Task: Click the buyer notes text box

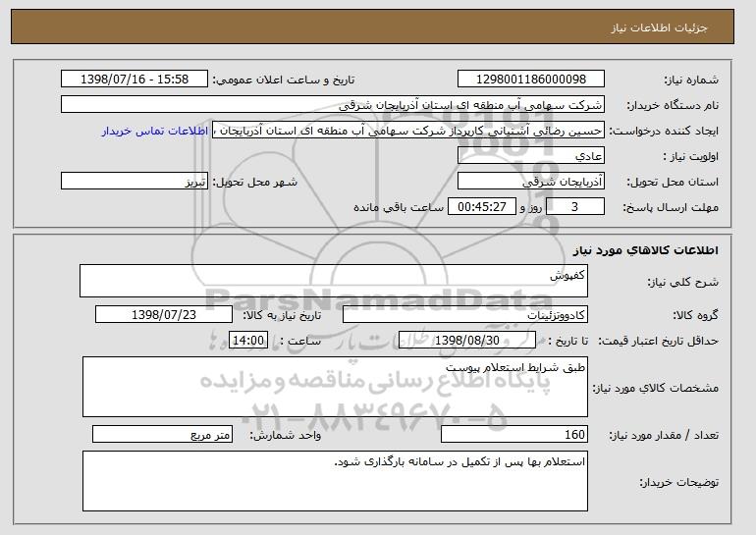Action: click(x=335, y=481)
